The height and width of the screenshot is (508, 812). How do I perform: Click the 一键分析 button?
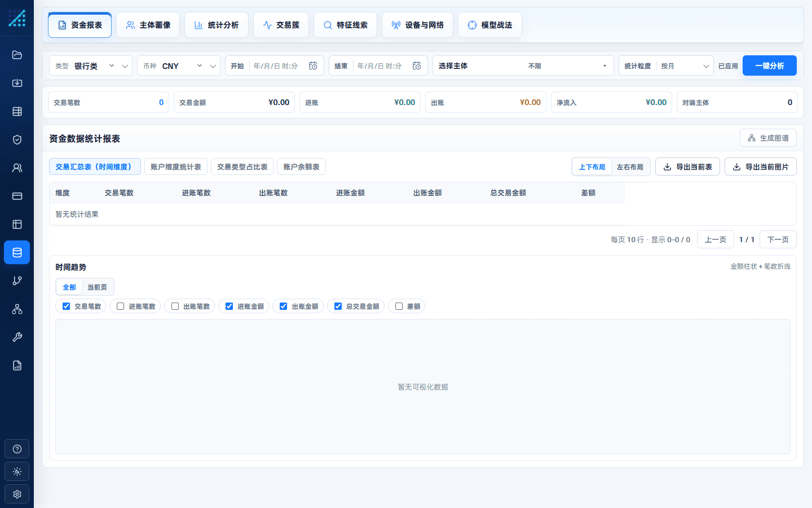tap(769, 65)
